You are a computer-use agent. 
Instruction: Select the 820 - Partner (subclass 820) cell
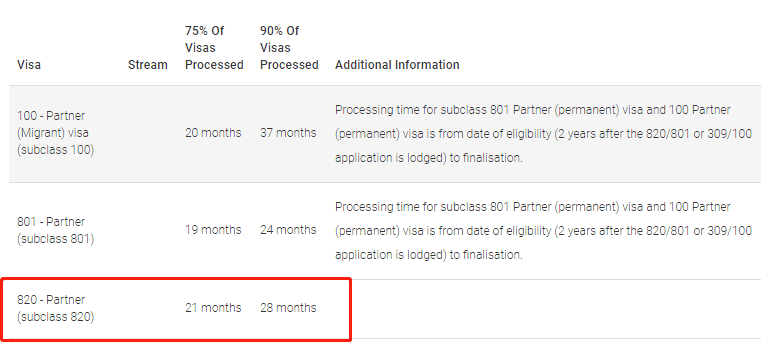click(x=55, y=308)
